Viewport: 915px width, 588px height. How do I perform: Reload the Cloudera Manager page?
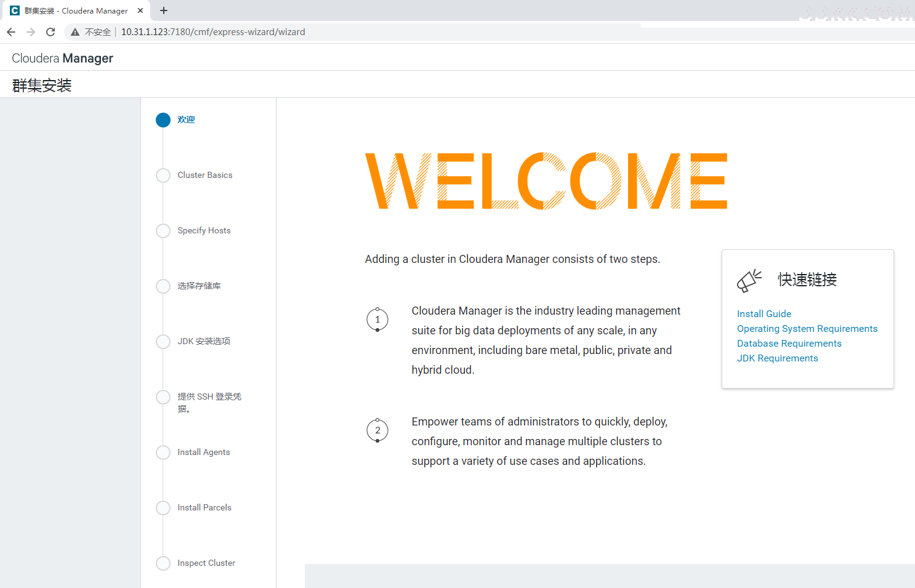(50, 32)
